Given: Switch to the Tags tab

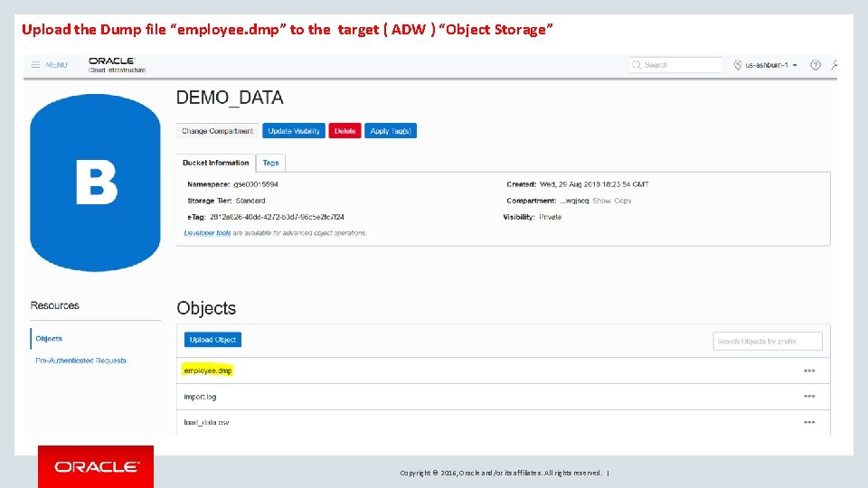Looking at the screenshot, I should pos(270,163).
